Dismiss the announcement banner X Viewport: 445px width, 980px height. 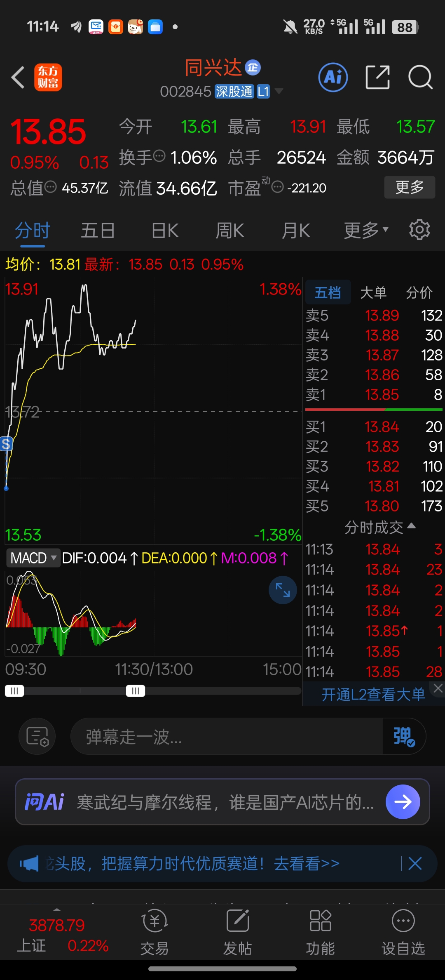(415, 863)
